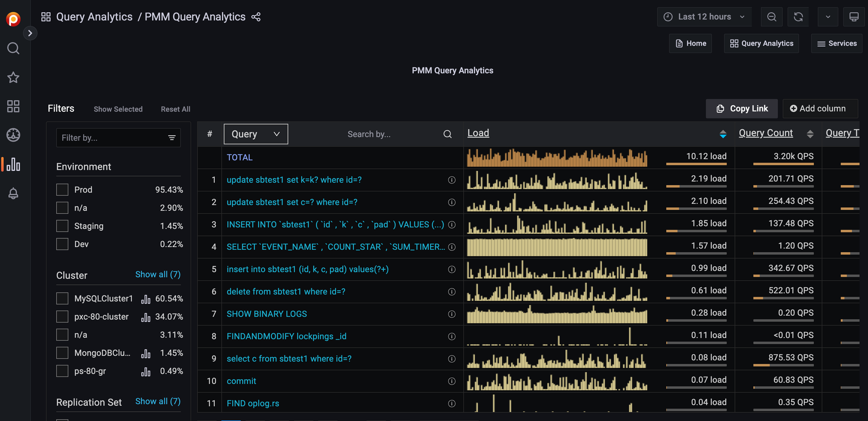Viewport: 868px width, 421px height.
Task: Open the refresh interval dropdown arrow
Action: [x=828, y=17]
